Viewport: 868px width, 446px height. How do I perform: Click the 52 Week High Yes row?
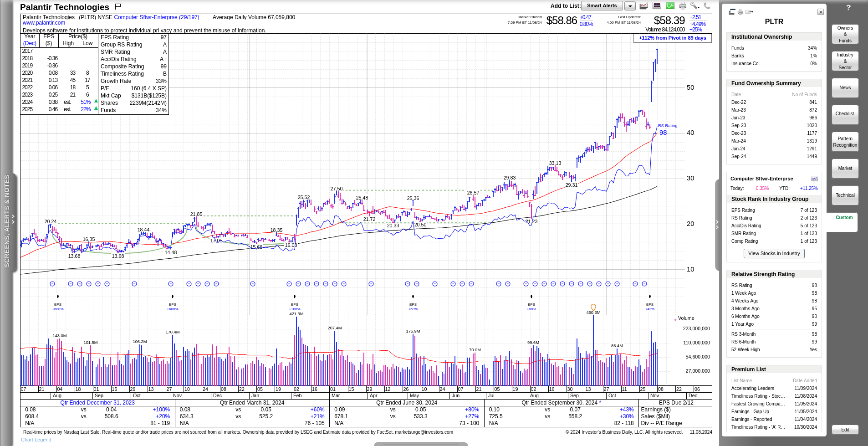774,349
